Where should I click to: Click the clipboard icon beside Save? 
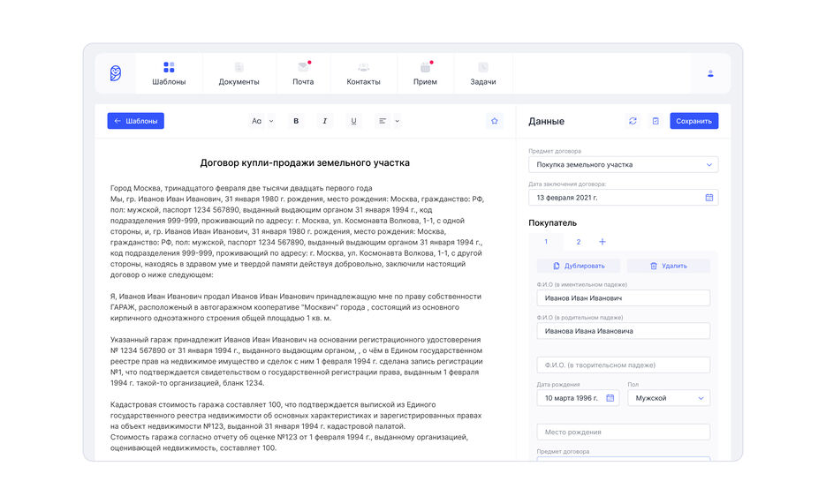(655, 121)
